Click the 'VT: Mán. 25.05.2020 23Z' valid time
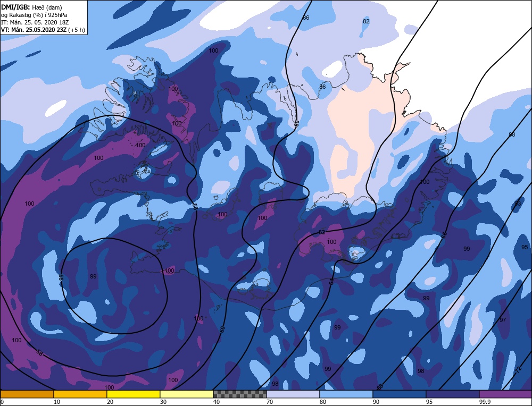 (34, 30)
